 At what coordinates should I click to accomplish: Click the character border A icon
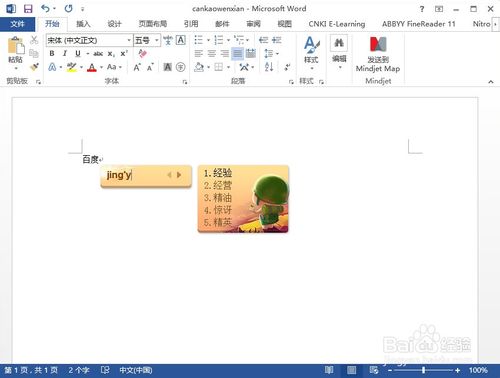(181, 40)
